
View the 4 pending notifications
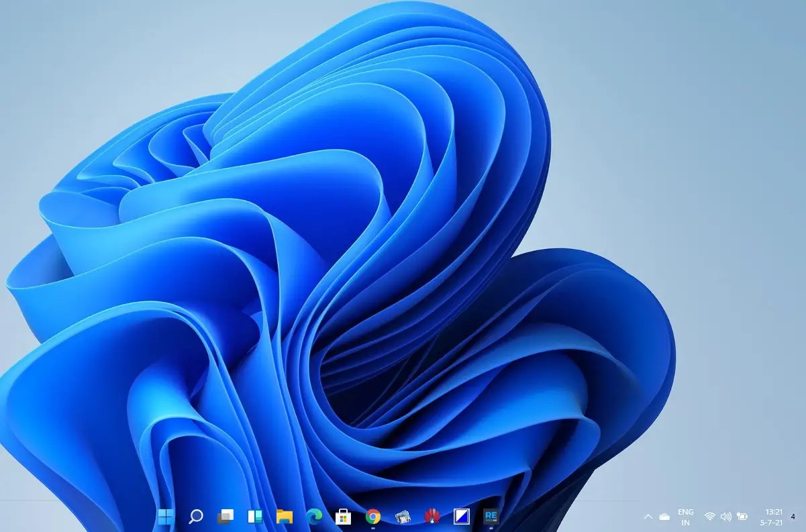click(x=794, y=517)
